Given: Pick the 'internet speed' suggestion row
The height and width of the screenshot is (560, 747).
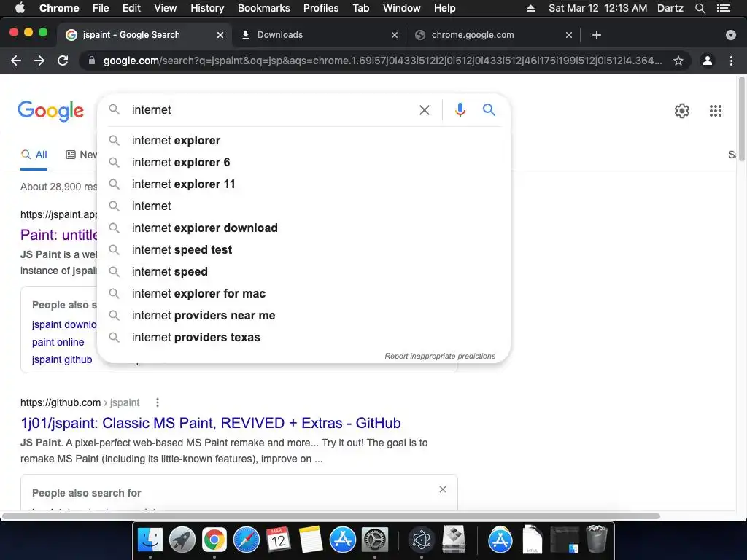Looking at the screenshot, I should coord(304,272).
